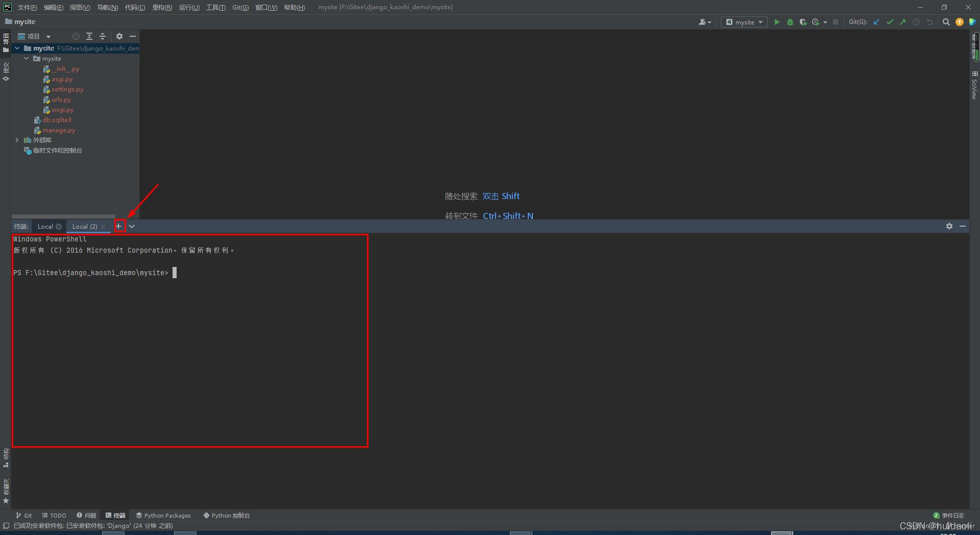The image size is (980, 535).
Task: Open the Git(G) menu
Action: point(240,7)
